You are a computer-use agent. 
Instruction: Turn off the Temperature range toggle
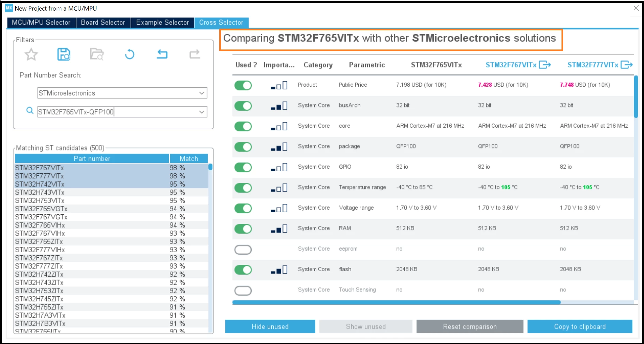(243, 188)
